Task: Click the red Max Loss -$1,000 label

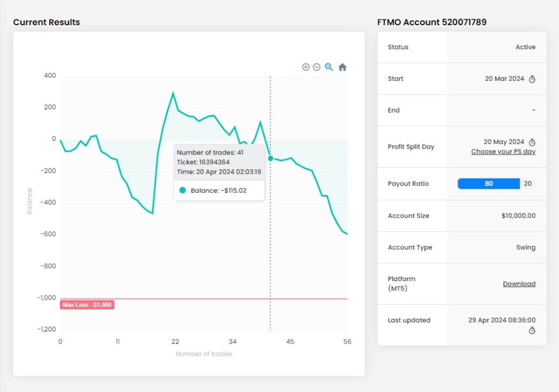Action: 87,305
